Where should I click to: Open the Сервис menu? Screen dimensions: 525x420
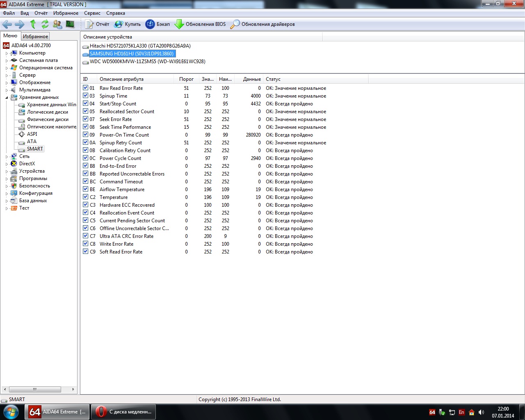point(92,13)
